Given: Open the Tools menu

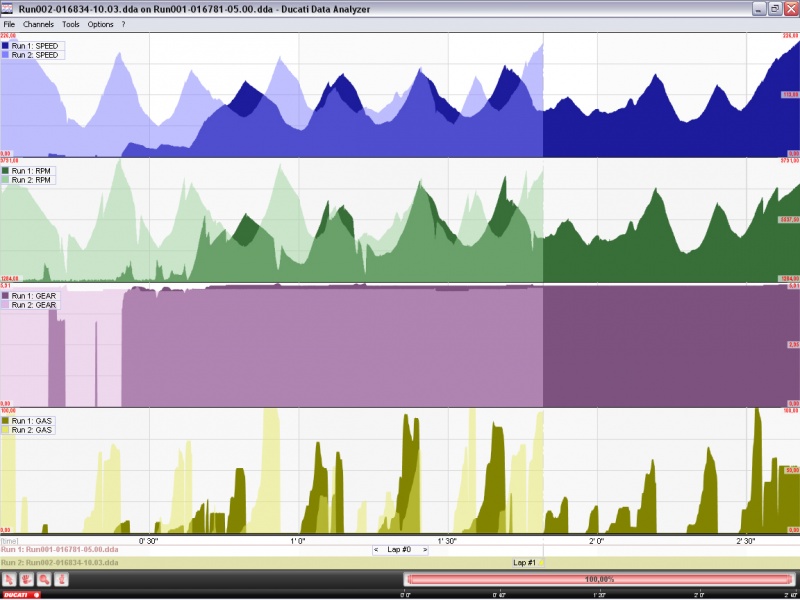Looking at the screenshot, I should 71,24.
